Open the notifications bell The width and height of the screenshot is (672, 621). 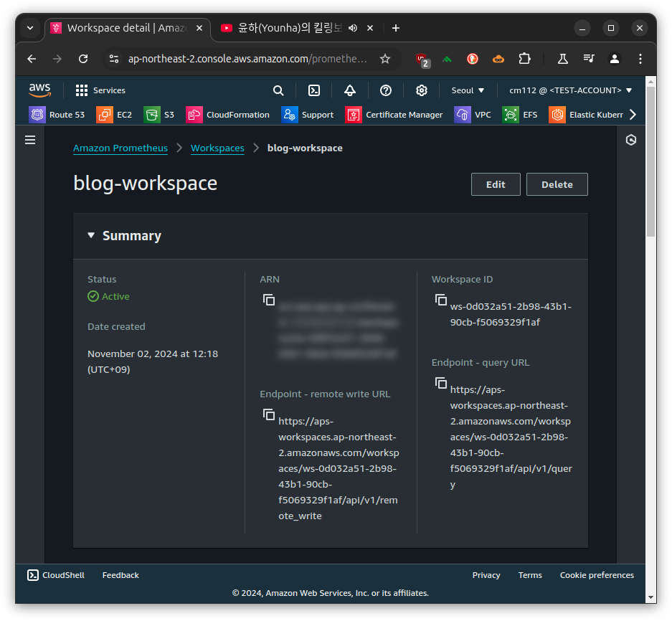[x=350, y=90]
